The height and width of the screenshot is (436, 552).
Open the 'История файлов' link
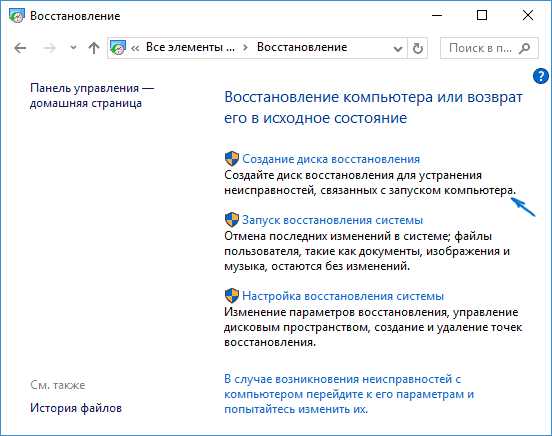(x=76, y=408)
